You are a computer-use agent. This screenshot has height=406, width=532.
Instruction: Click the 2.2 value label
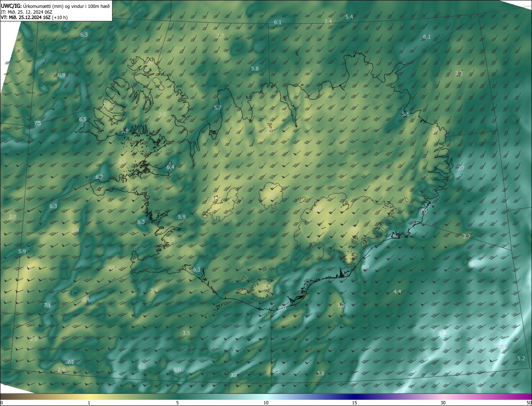click(122, 160)
